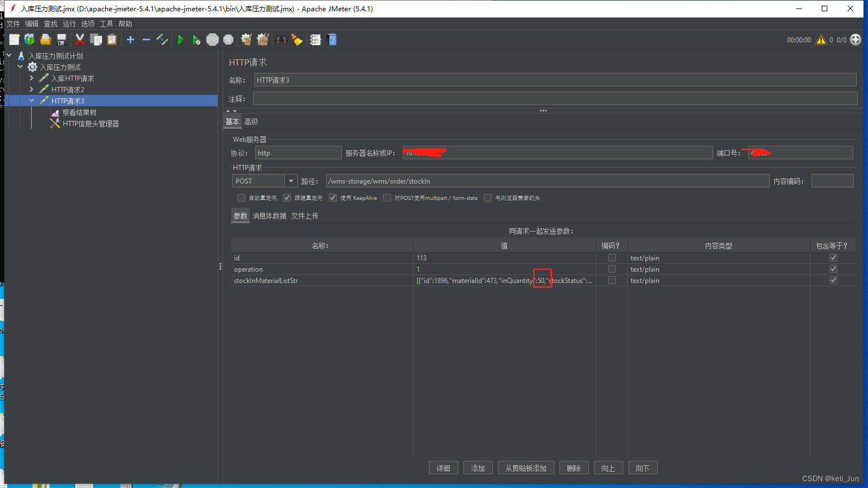Click the Shutdown round X icon

pos(228,40)
